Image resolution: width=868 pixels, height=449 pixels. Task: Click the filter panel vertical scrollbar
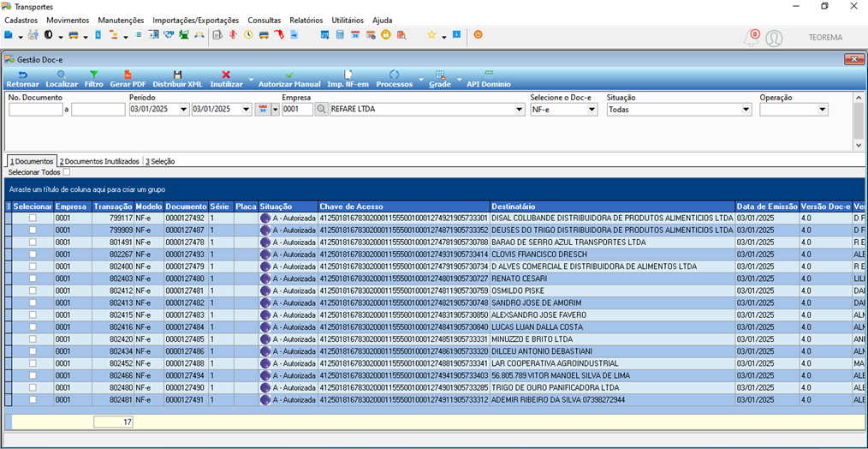click(858, 121)
